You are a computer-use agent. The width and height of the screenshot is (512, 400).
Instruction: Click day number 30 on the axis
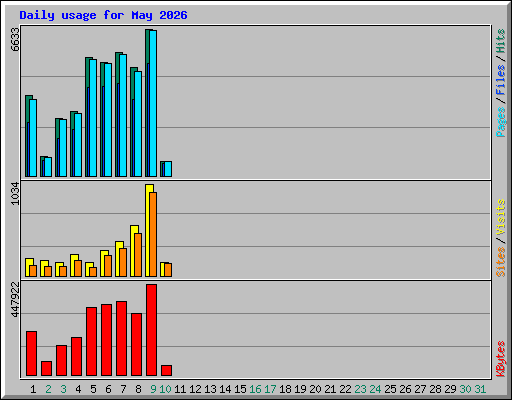tap(465, 389)
